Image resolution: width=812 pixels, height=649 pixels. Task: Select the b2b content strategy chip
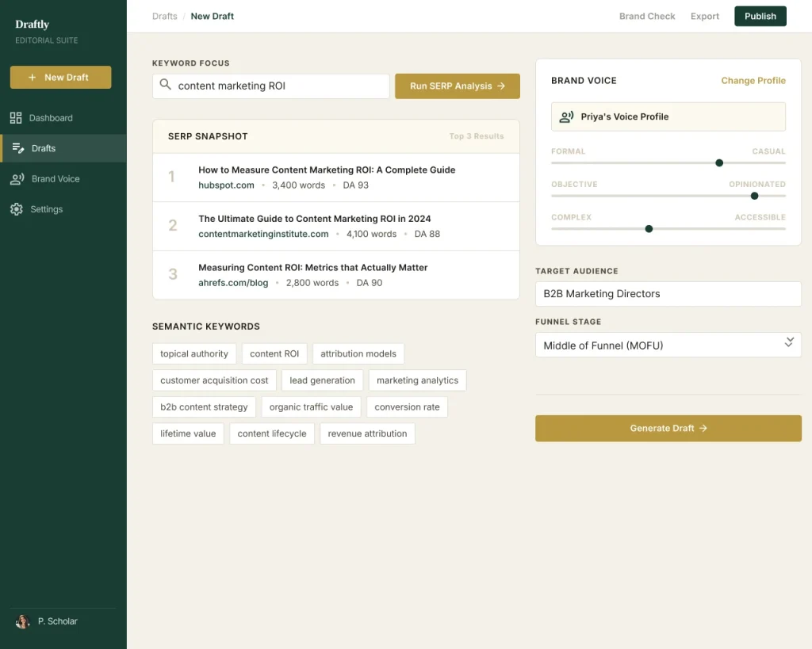(x=204, y=407)
